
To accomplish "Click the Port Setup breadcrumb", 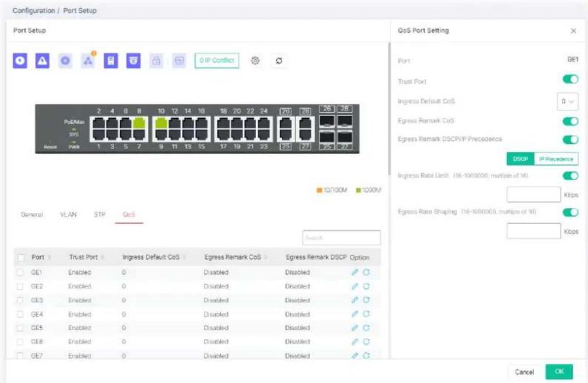I will click(x=80, y=11).
